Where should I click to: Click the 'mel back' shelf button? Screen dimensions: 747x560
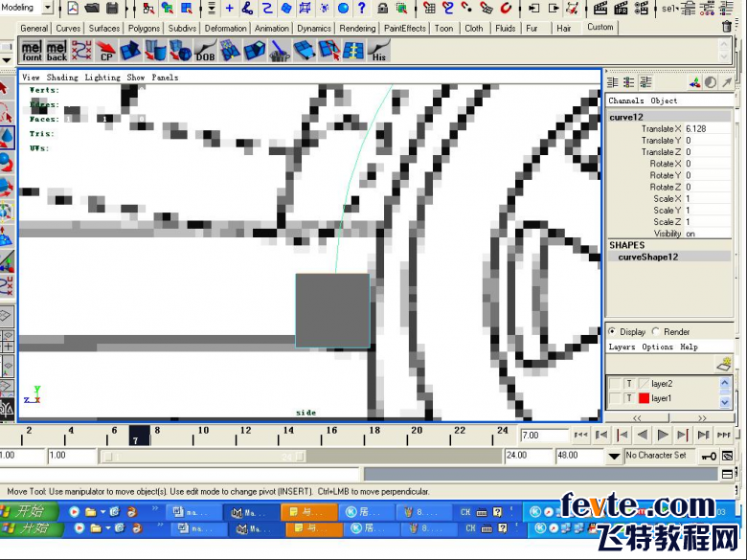coord(57,51)
